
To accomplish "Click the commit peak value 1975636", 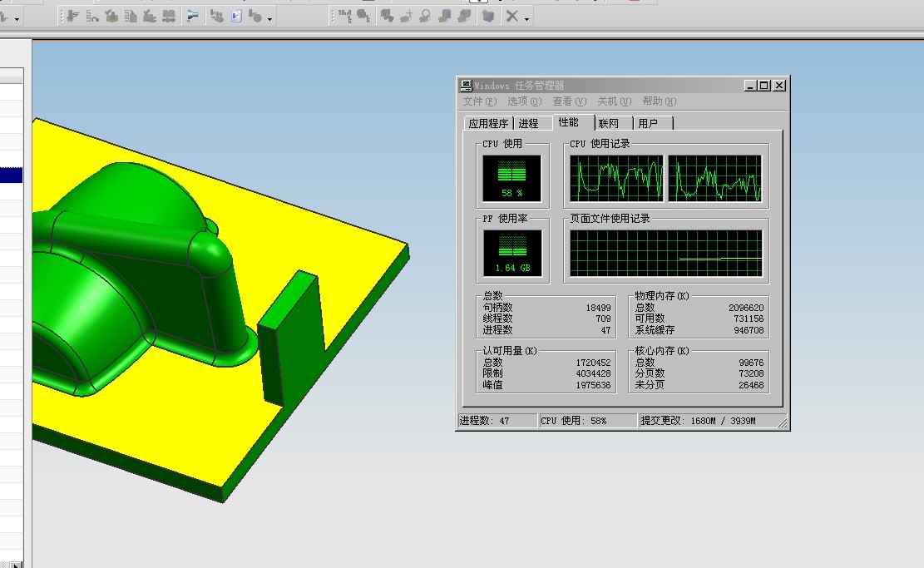I will pyautogui.click(x=593, y=385).
